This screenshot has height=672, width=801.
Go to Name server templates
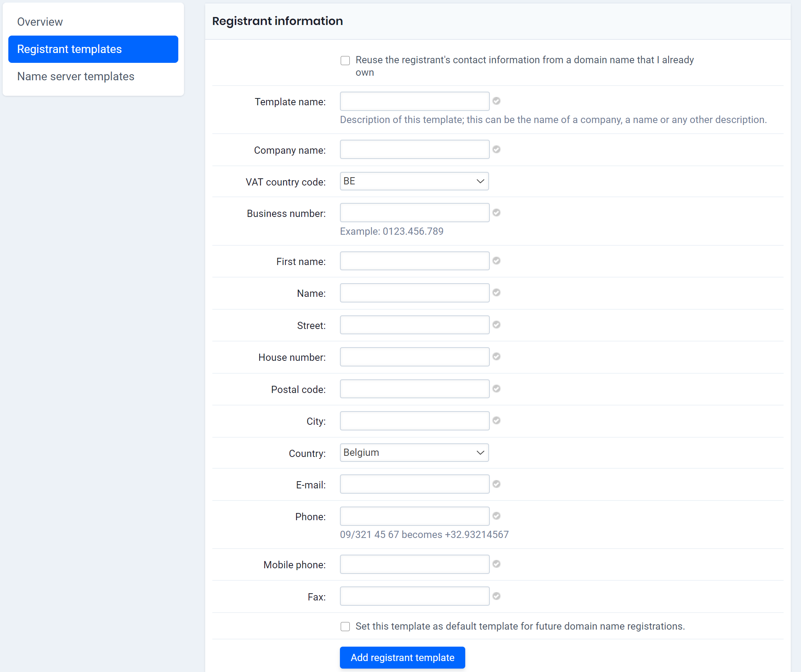76,76
